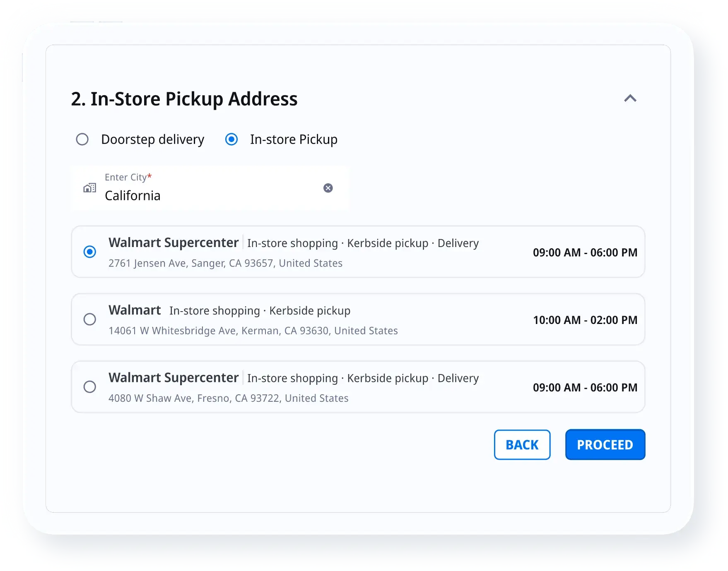Choose the Jensen Ave Walmart Supercenter radio
This screenshot has height=571, width=728.
[90, 252]
